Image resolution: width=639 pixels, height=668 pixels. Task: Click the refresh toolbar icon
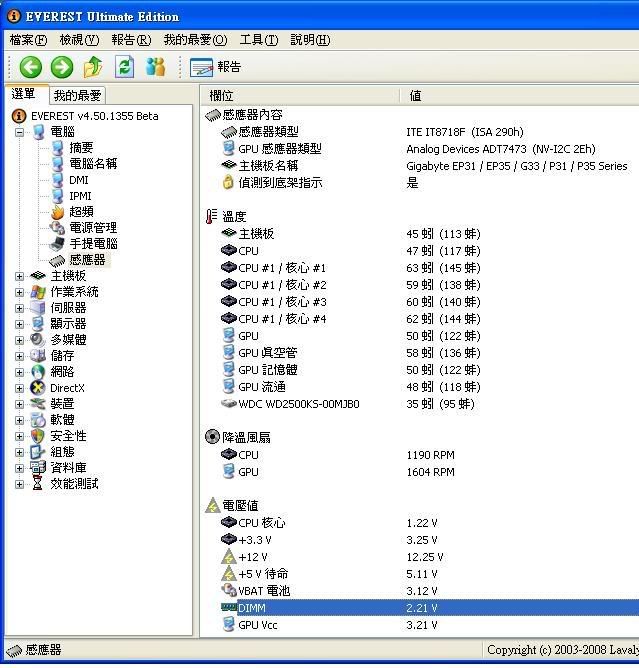pyautogui.click(x=124, y=67)
